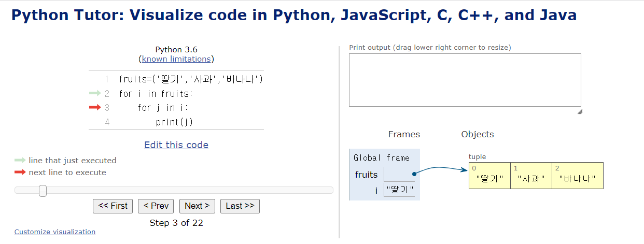
Task: Click code line 1 fruits tuple assignment
Action: click(191, 79)
